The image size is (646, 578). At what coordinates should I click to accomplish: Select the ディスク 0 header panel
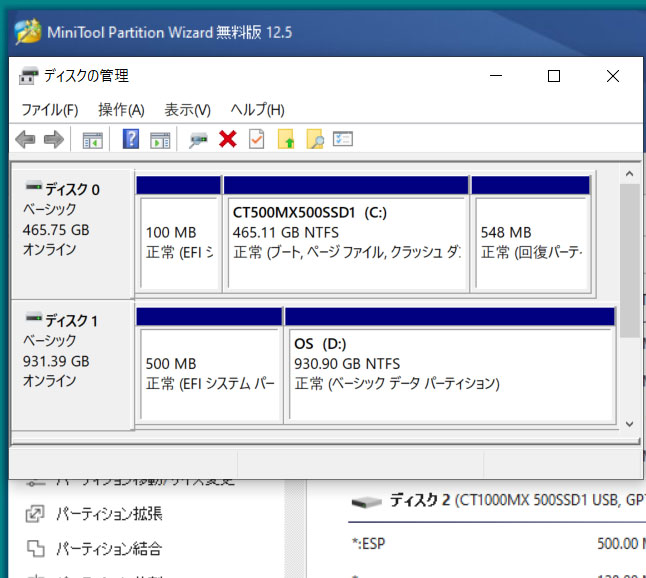tap(73, 234)
